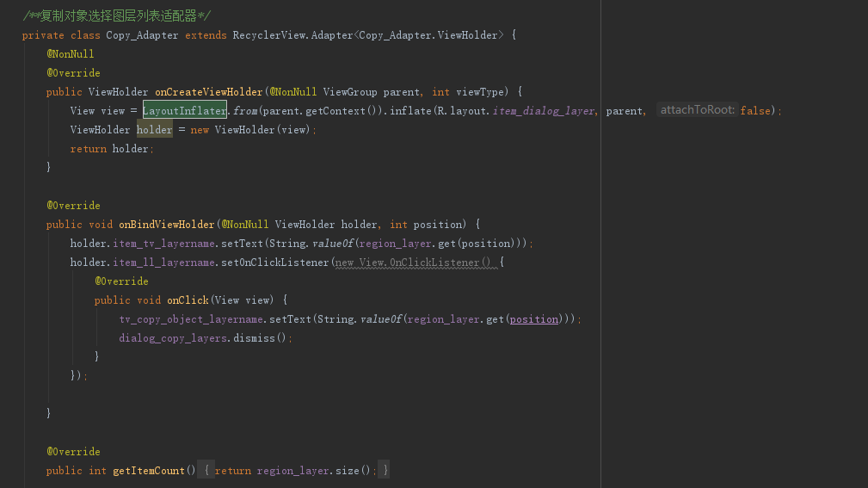Click the onBindViewHolder method name
Screen dimensions: 868x488
(x=167, y=225)
